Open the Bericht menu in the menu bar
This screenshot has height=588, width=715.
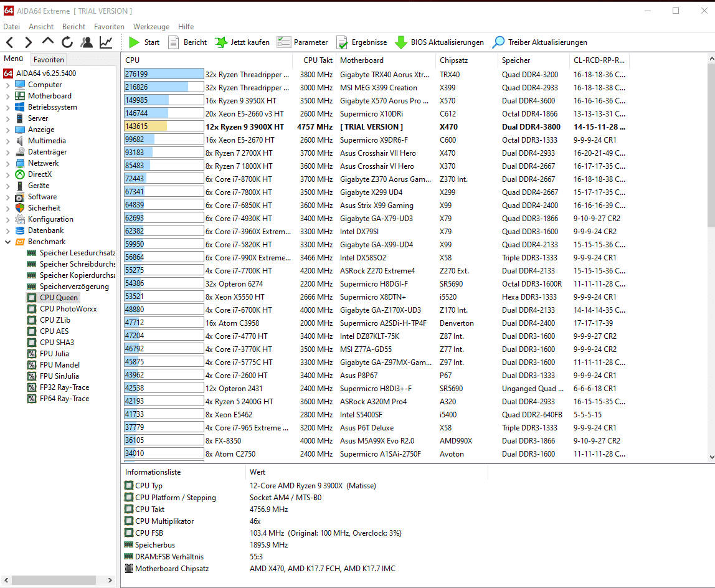[74, 26]
